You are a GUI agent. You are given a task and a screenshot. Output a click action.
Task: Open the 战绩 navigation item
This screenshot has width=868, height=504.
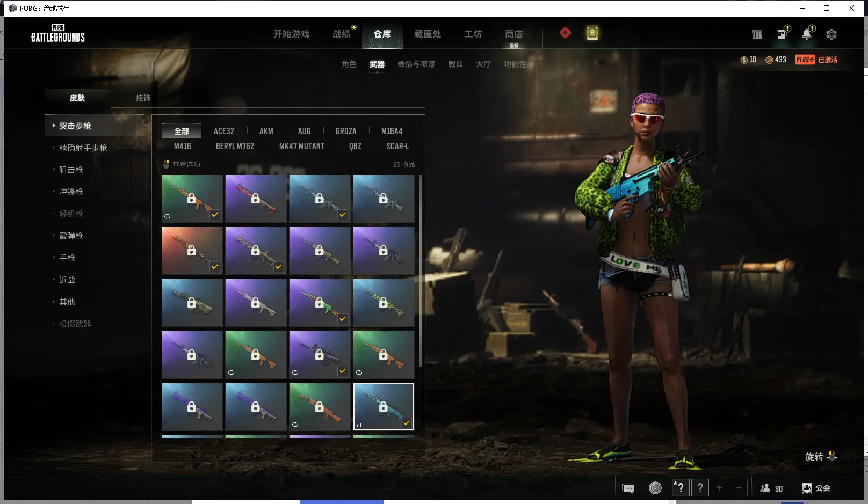tap(342, 34)
